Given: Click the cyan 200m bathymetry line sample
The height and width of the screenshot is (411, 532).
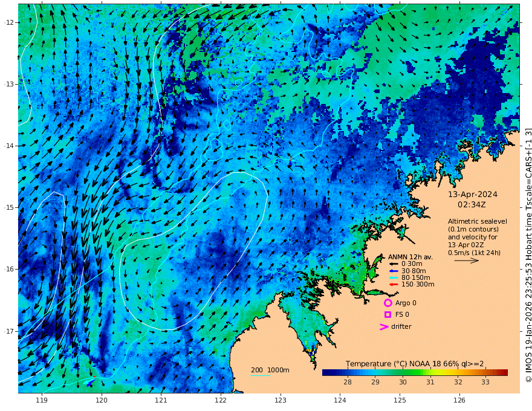Looking at the screenshot, I should 261,375.
